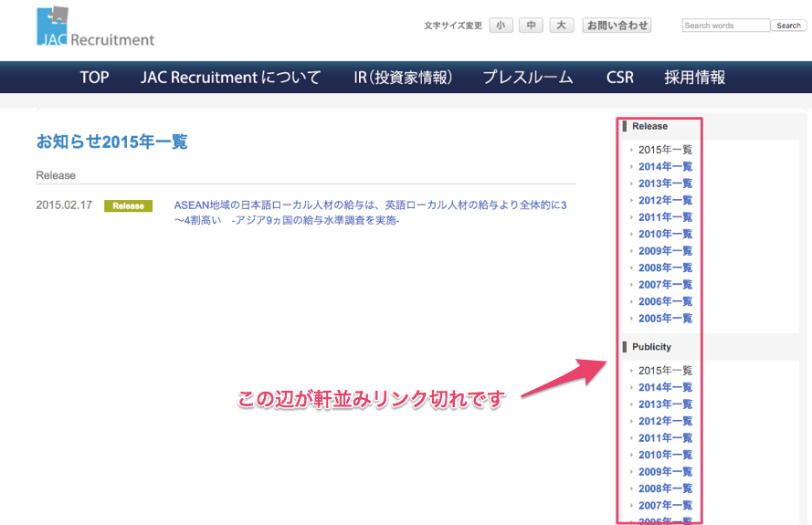
Task: Open Release 2010年一覧 in sidebar
Action: coord(665,234)
